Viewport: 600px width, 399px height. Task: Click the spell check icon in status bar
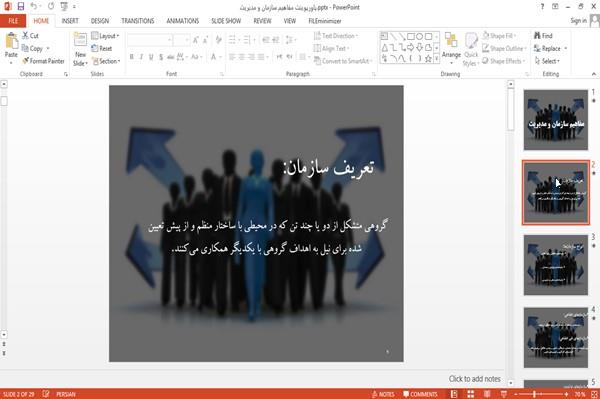[x=46, y=394]
